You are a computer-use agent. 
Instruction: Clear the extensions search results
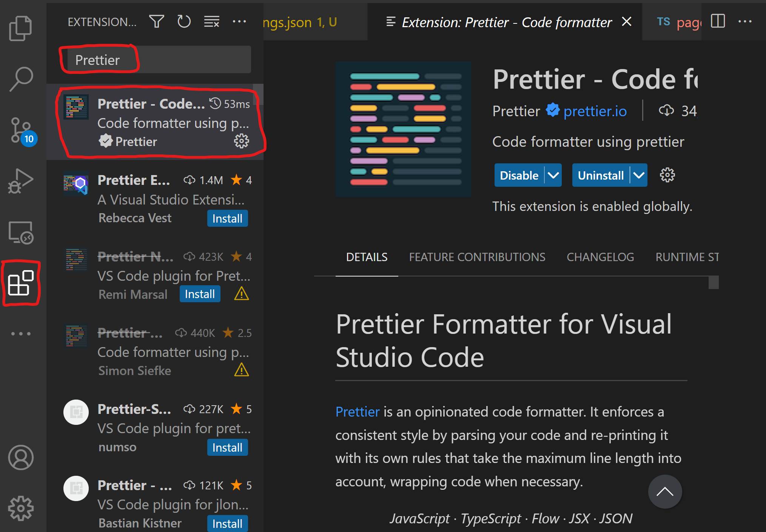[x=211, y=22]
